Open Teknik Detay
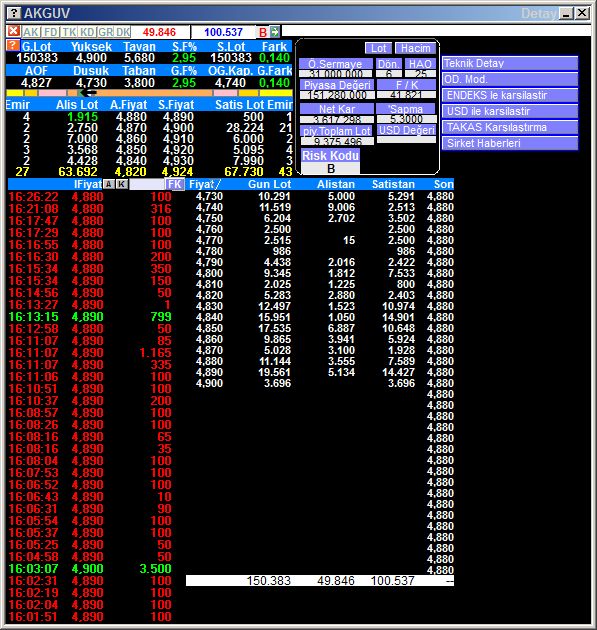This screenshot has height=630, width=597. click(510, 63)
